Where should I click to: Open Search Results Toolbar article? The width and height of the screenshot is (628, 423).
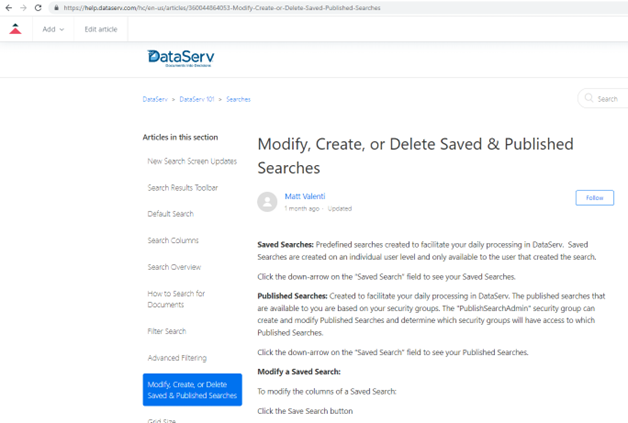coord(183,187)
